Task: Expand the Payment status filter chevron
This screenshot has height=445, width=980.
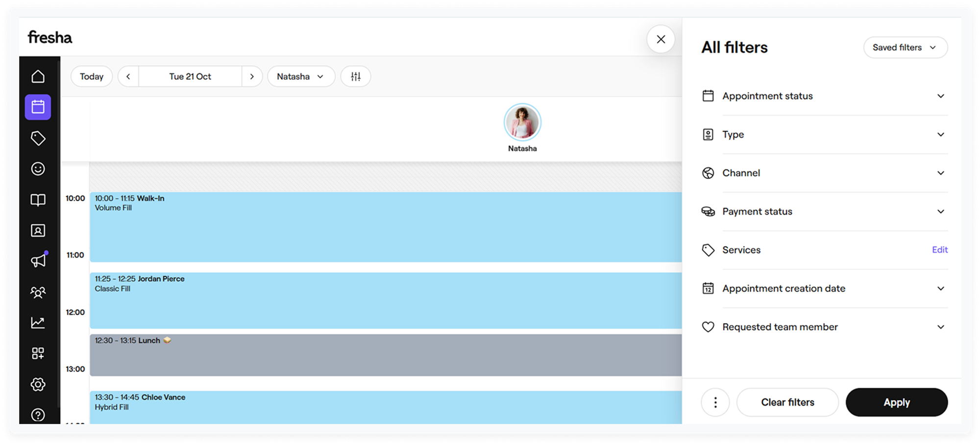Action: tap(941, 211)
